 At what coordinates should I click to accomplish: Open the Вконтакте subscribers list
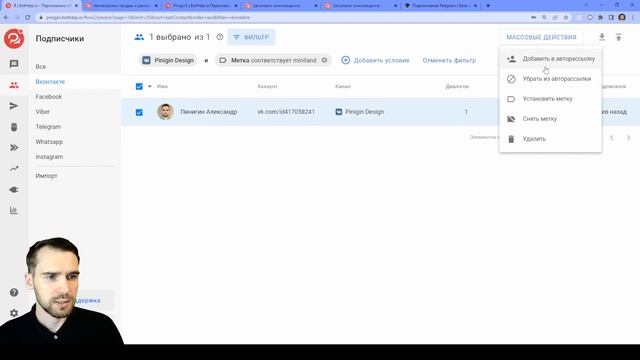[50, 82]
